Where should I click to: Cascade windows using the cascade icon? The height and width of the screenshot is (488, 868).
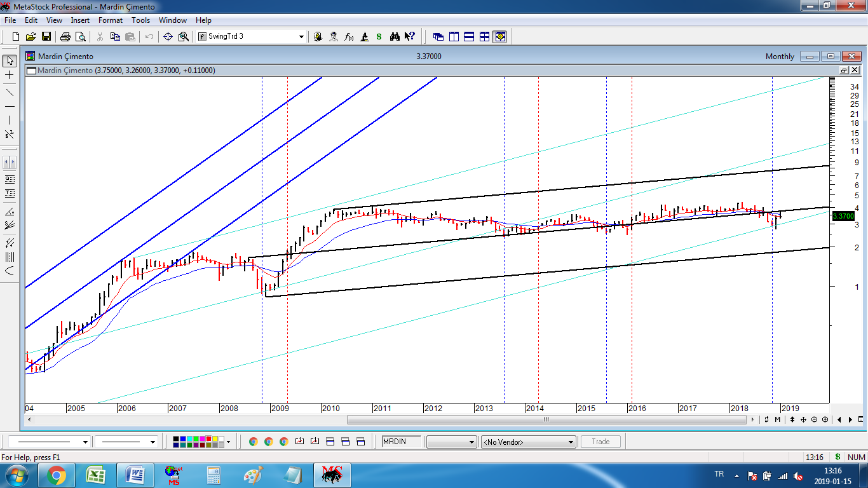(x=438, y=37)
